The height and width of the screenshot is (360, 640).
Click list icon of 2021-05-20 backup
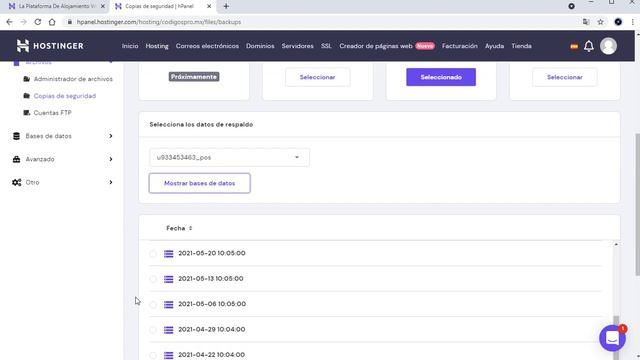click(169, 254)
